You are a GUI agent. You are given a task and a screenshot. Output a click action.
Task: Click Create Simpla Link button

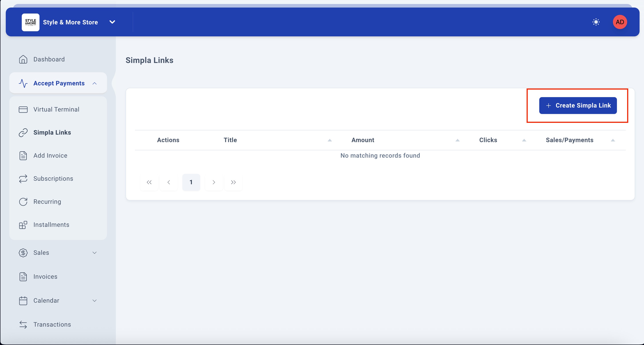578,105
